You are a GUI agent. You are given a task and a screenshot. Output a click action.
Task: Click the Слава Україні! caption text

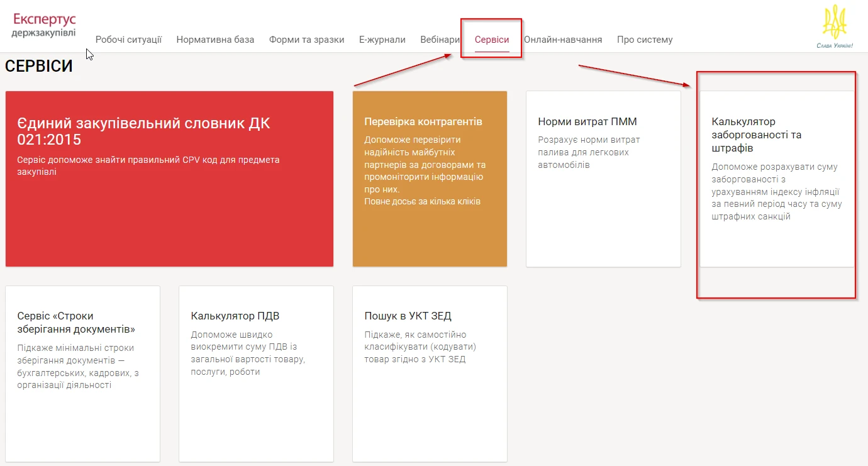(834, 45)
